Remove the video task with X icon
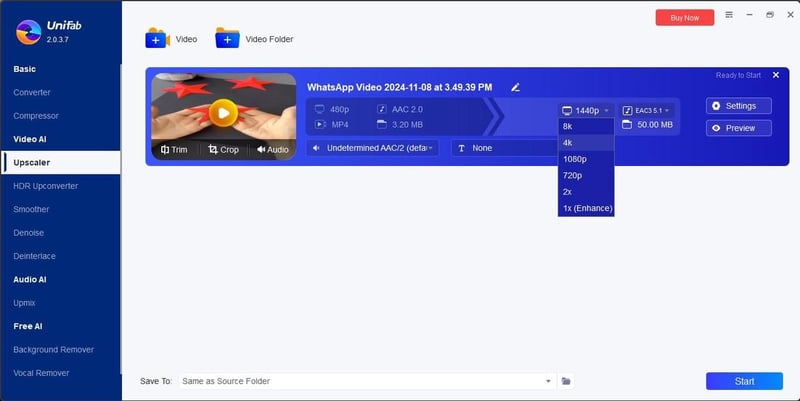Image resolution: width=800 pixels, height=401 pixels. [x=775, y=75]
